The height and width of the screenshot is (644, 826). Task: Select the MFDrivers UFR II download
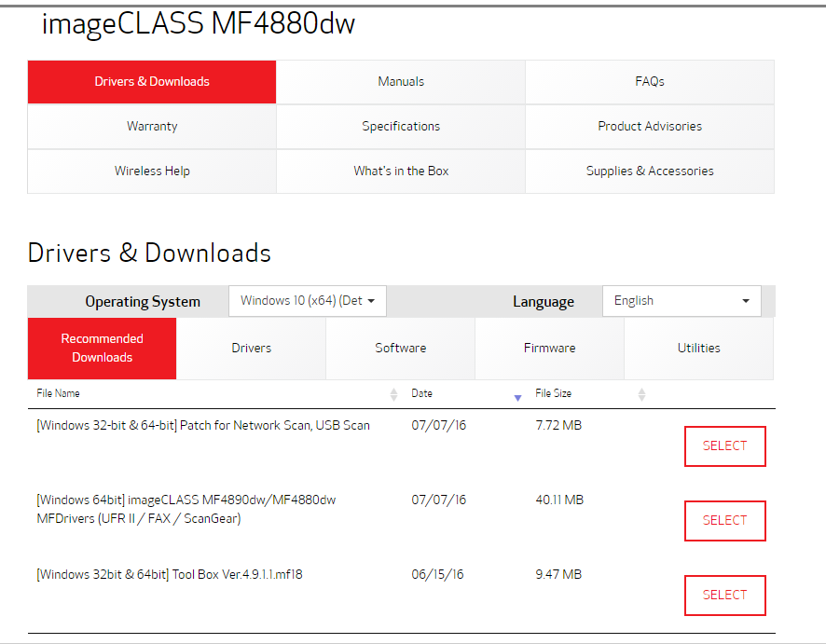pyautogui.click(x=724, y=521)
